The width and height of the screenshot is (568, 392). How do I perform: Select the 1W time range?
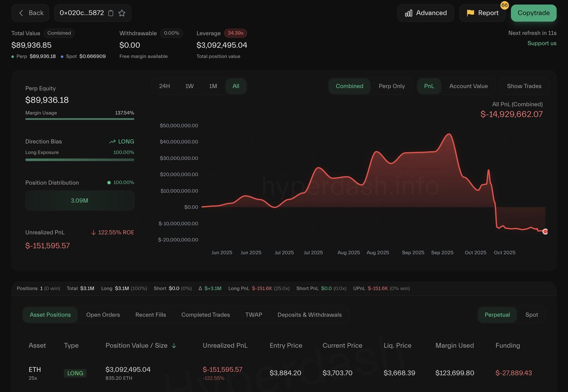189,86
